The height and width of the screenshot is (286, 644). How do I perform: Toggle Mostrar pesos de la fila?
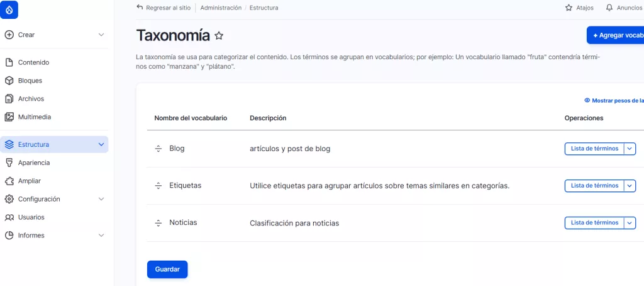click(x=614, y=100)
